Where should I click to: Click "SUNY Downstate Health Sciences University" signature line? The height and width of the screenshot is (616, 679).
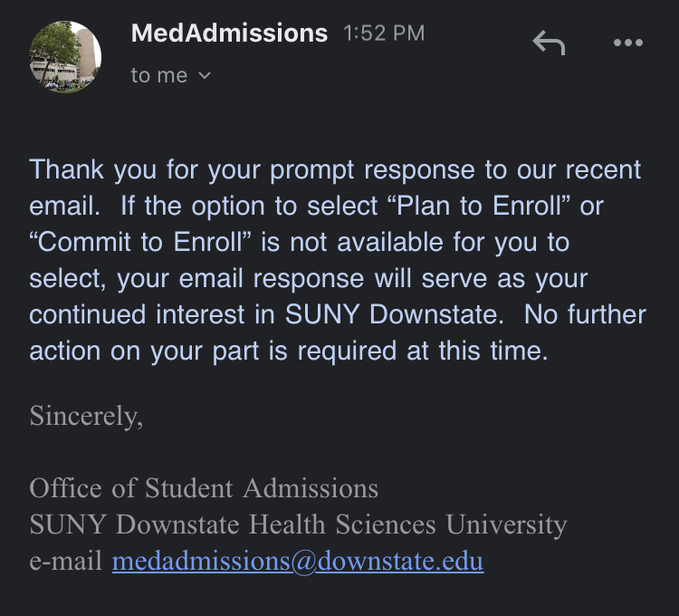click(298, 525)
